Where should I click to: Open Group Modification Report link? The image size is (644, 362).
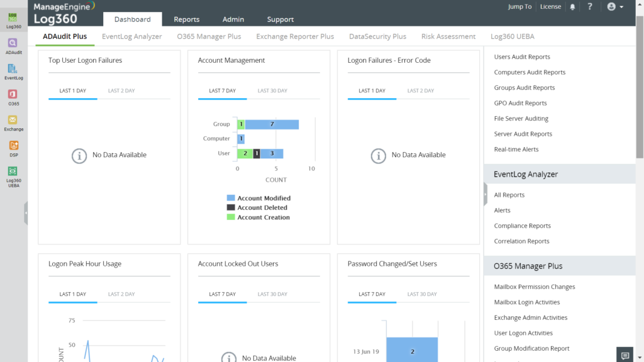[x=531, y=348]
